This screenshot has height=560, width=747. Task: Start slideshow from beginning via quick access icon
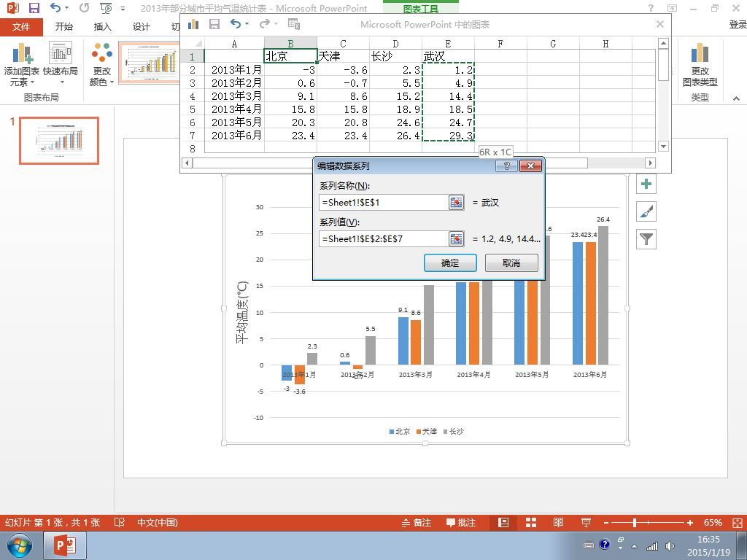[x=106, y=8]
